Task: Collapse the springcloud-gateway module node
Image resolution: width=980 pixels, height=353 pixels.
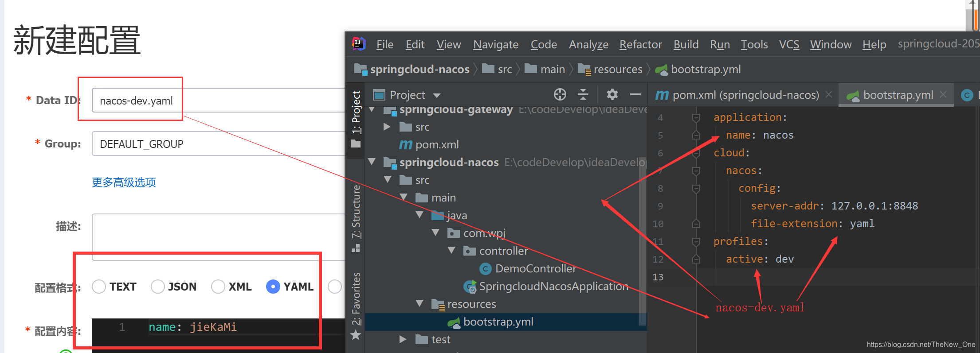Action: [372, 109]
